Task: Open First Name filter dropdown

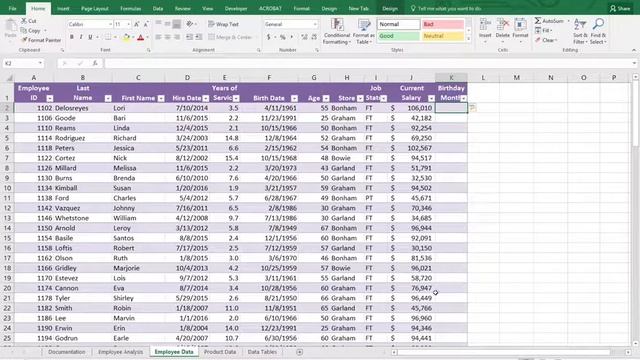Action: click(161, 98)
